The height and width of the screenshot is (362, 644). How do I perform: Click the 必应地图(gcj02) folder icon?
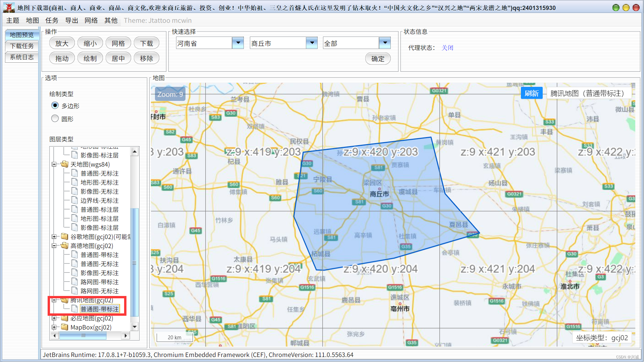[64, 318]
